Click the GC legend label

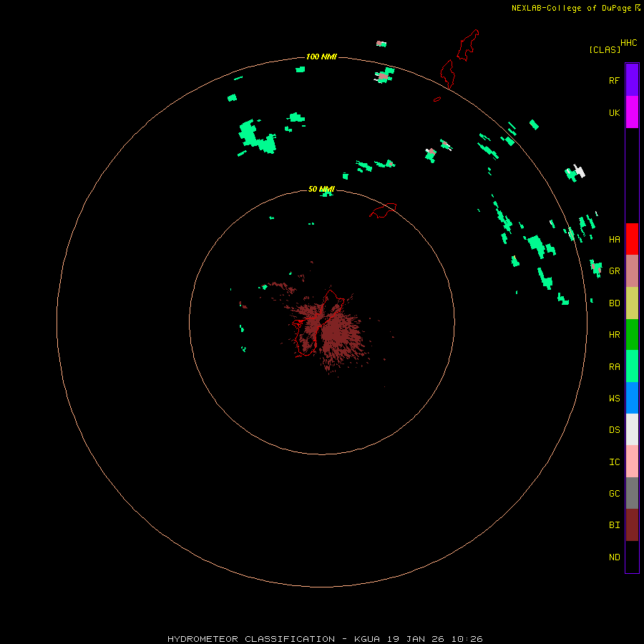point(614,493)
